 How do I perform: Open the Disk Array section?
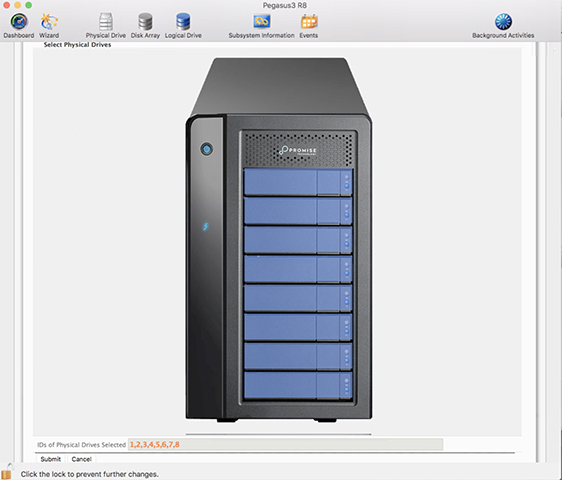click(145, 26)
